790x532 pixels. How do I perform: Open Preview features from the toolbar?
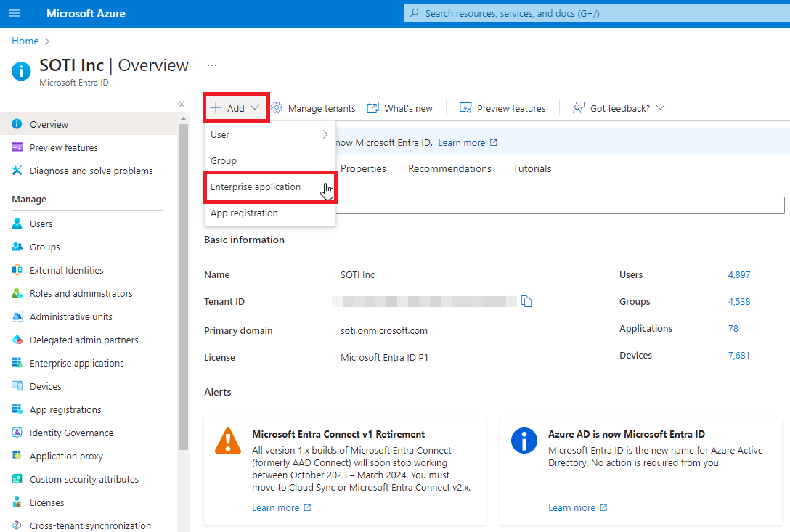[502, 108]
